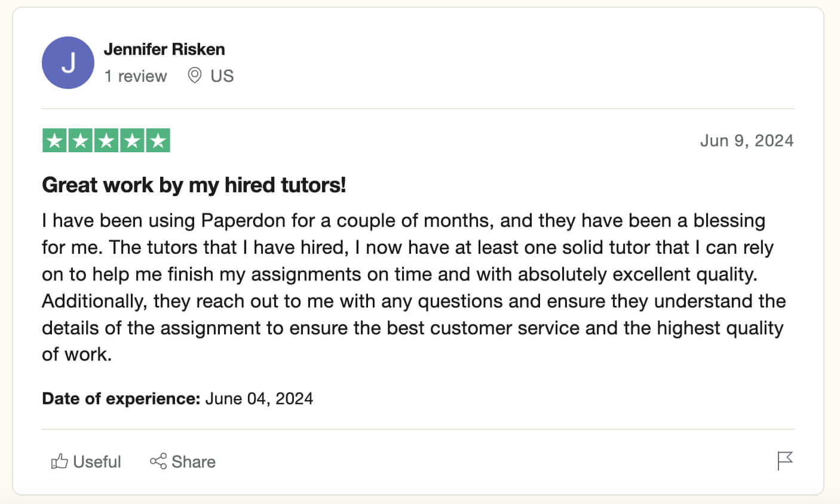840x504 pixels.
Task: Click the second green rating star
Action: click(80, 141)
